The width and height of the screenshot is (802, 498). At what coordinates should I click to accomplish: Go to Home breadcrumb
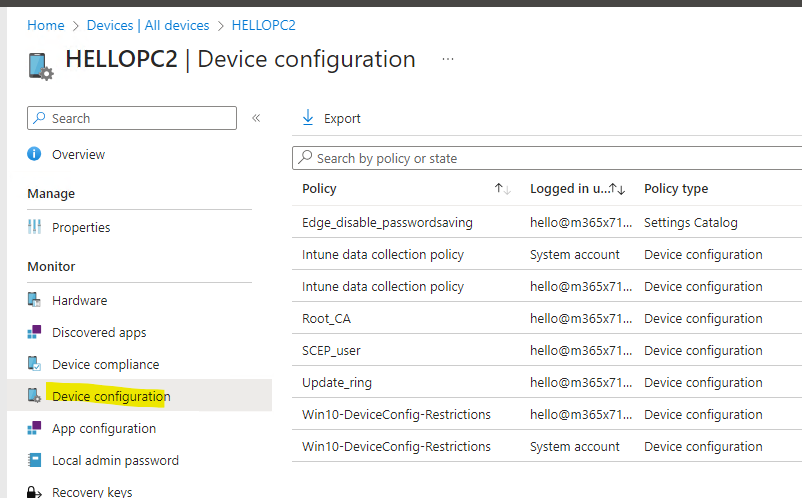click(x=46, y=25)
